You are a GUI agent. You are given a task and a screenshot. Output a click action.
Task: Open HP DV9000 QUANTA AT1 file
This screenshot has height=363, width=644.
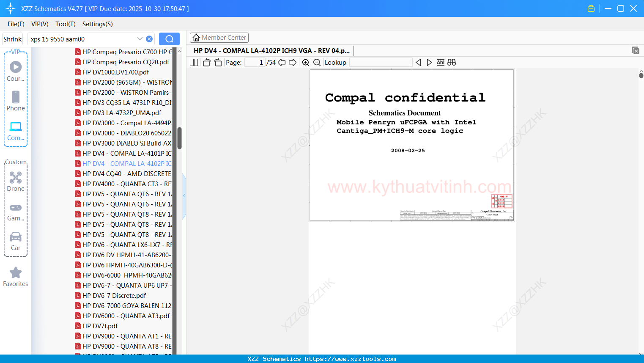[123, 336]
